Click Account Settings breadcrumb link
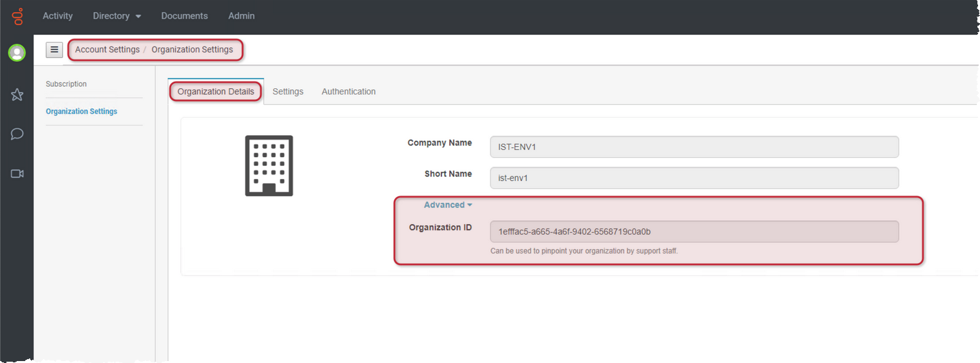Viewport: 980px width, 363px height. point(107,50)
